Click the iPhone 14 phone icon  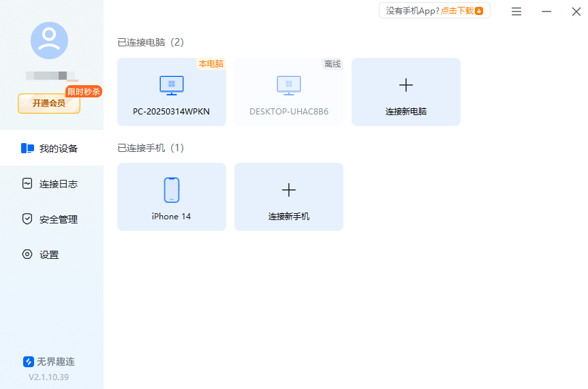[172, 190]
